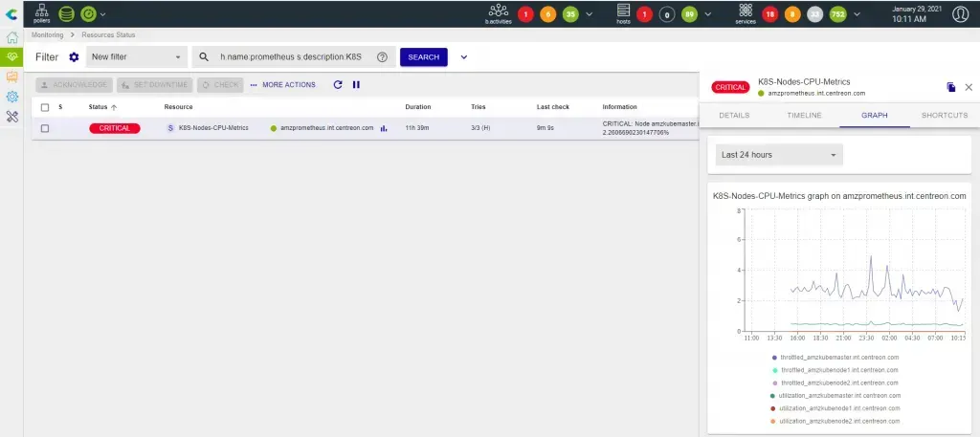
Task: Open MORE ACTIONS menu
Action: pyautogui.click(x=282, y=85)
